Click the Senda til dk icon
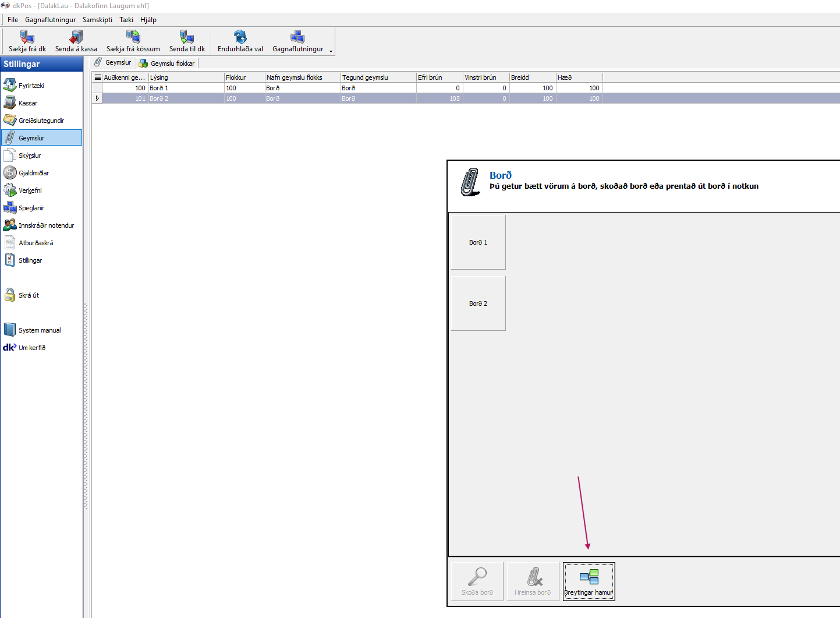This screenshot has width=840, height=618. click(x=187, y=38)
